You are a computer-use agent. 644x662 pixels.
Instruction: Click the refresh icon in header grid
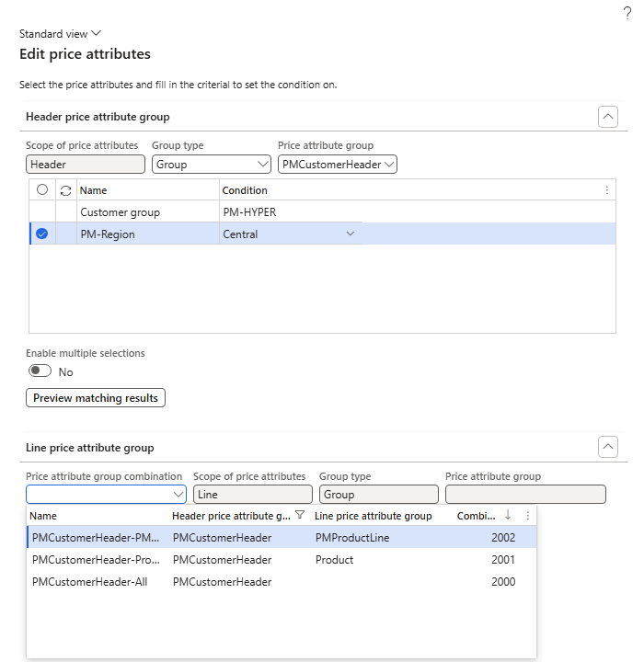tap(65, 190)
